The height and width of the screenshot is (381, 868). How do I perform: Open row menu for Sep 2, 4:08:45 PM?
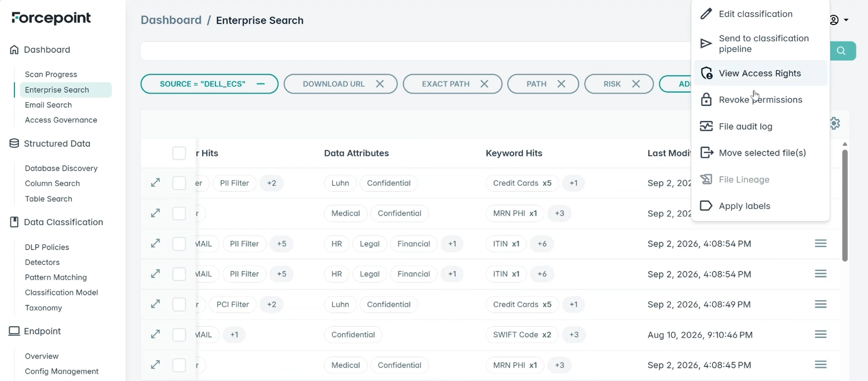pyautogui.click(x=821, y=365)
